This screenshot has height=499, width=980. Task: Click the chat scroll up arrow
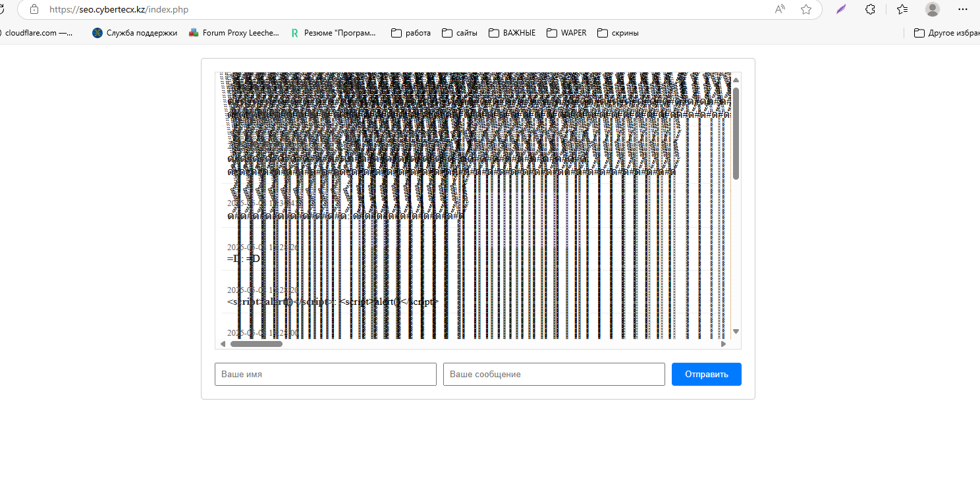point(736,79)
